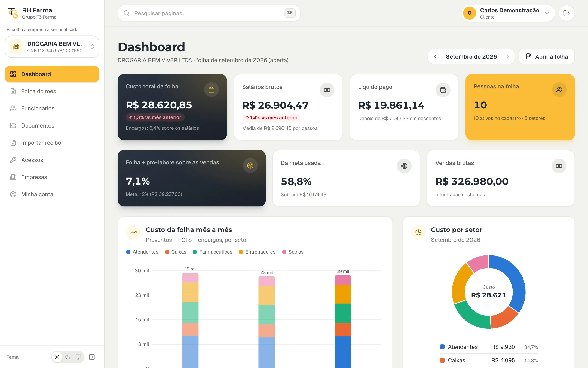Viewport: 588px width, 368px height.
Task: Click the user avatar with letter C
Action: point(469,13)
